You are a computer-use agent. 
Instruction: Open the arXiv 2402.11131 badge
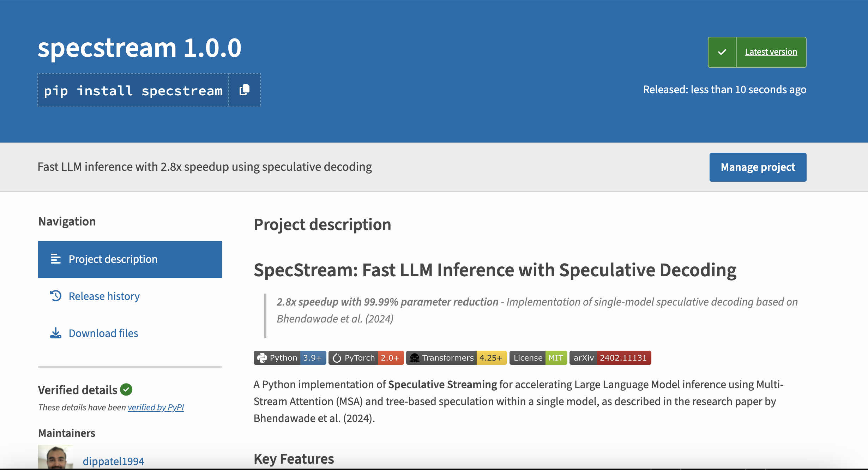click(x=610, y=358)
